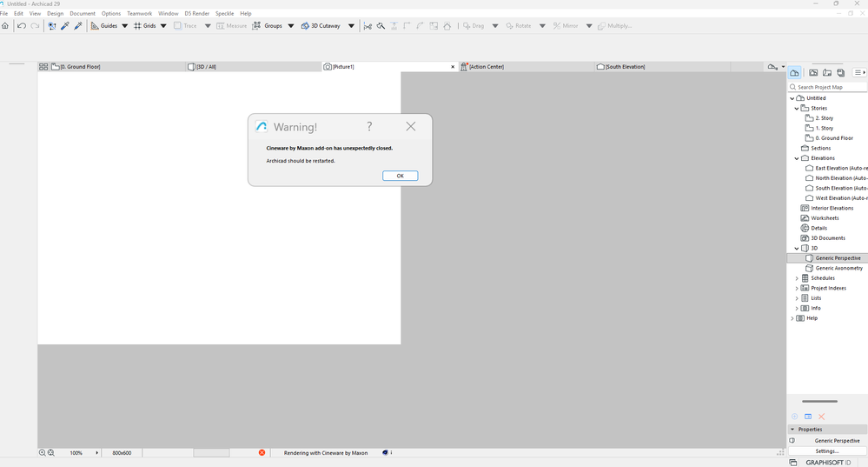Image resolution: width=868 pixels, height=467 pixels.
Task: Toggle Guides in the toolbar
Action: tap(104, 25)
